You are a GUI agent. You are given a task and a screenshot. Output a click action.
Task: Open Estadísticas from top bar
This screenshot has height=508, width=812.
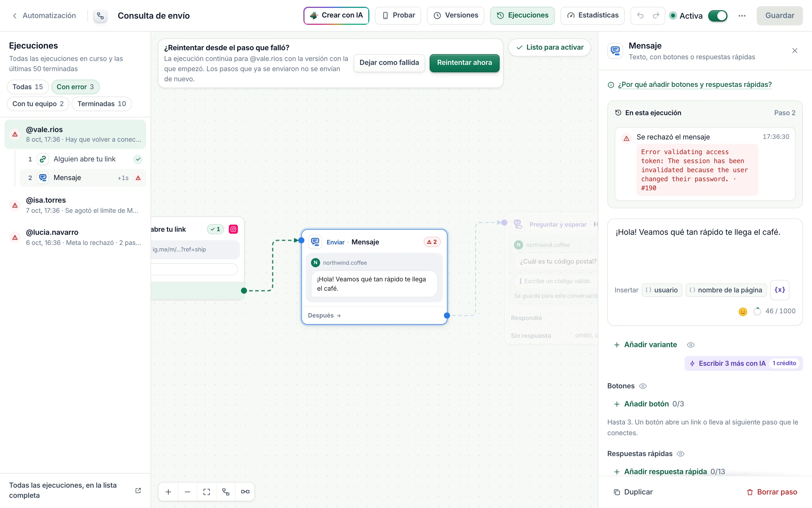click(592, 16)
